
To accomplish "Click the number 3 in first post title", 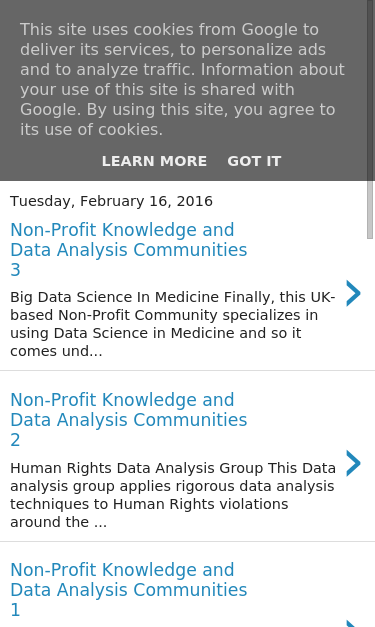I will point(15,270).
